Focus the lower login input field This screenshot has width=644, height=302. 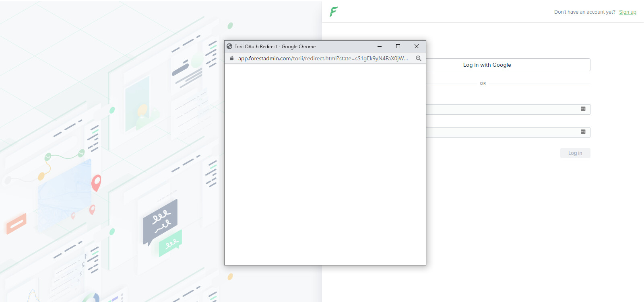pyautogui.click(x=508, y=132)
